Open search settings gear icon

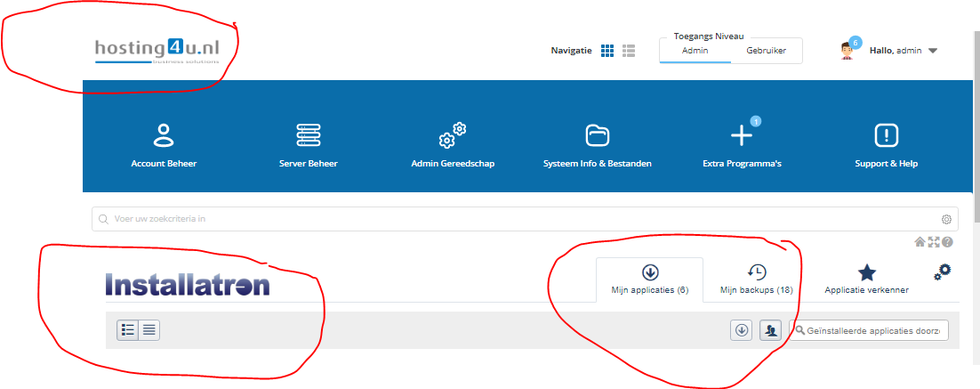click(x=946, y=220)
